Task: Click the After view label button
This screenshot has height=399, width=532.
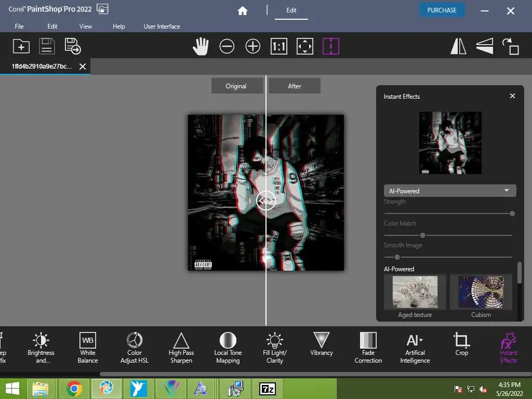Action: coord(295,86)
